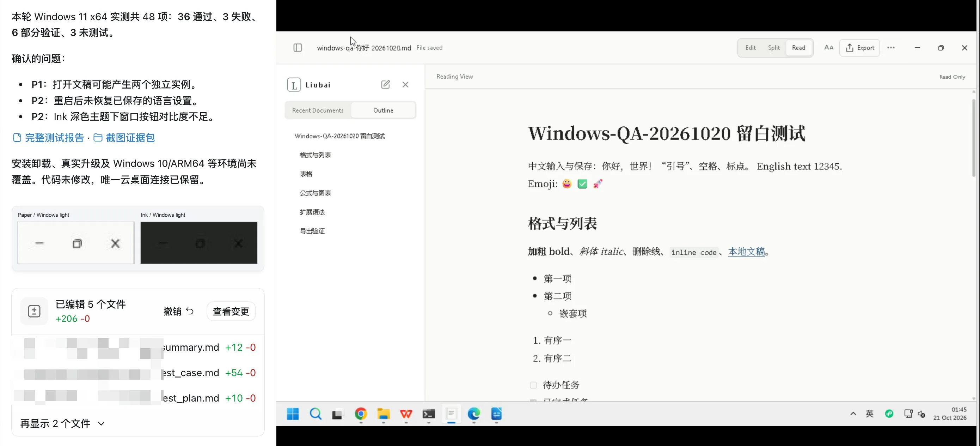Switch to Split mode
This screenshot has width=980, height=446.
pyautogui.click(x=773, y=48)
